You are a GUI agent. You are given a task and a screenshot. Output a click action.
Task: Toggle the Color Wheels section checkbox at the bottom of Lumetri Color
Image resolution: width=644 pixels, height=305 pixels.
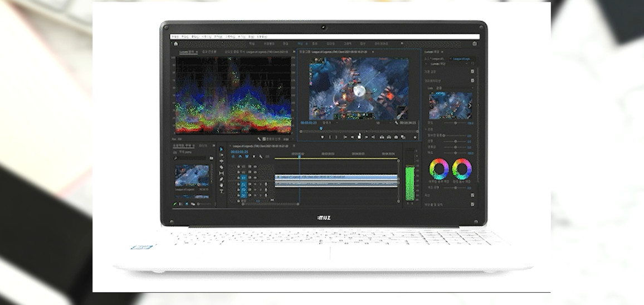[473, 204]
